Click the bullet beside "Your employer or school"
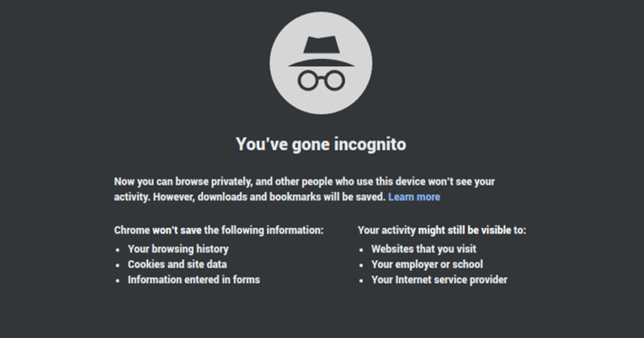Screen dimensions: 644x338 [x=362, y=265]
